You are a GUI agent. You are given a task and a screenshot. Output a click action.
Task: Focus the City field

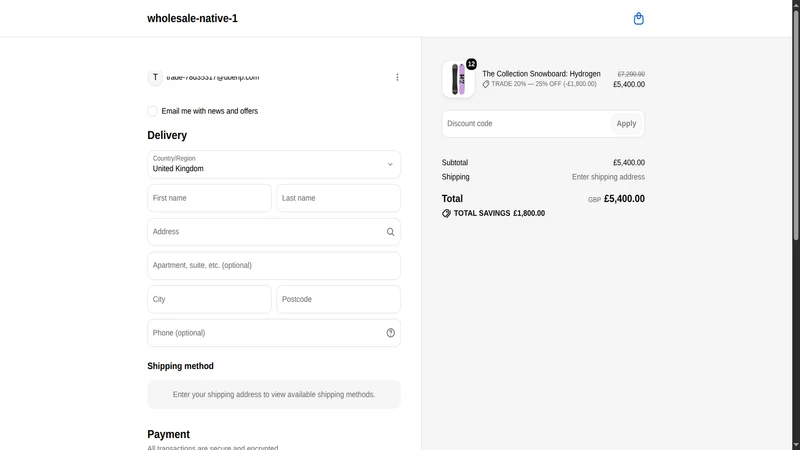[x=209, y=299]
